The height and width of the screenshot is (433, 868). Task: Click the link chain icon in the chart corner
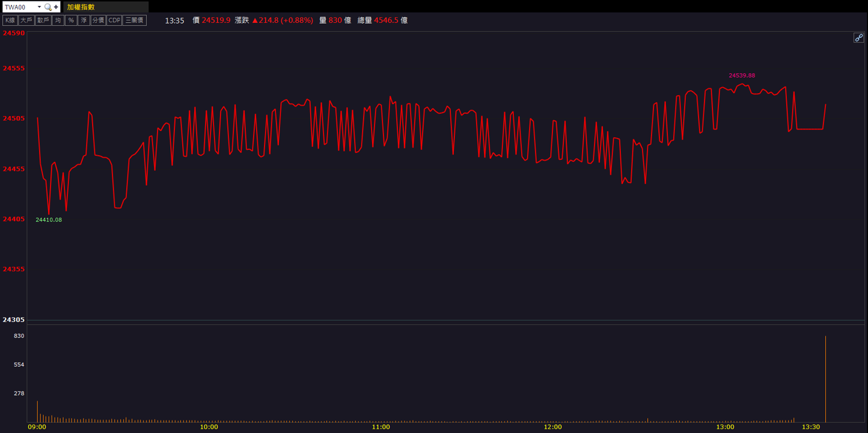point(859,38)
